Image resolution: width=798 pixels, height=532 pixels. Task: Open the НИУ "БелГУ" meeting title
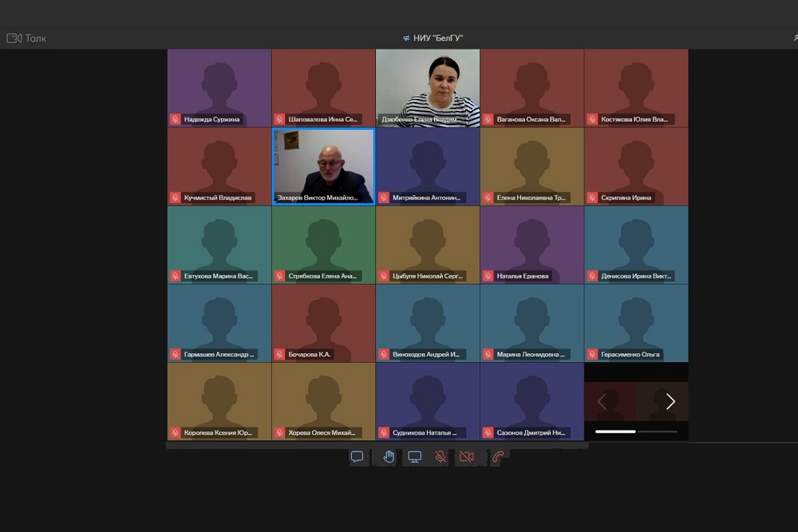click(x=438, y=38)
